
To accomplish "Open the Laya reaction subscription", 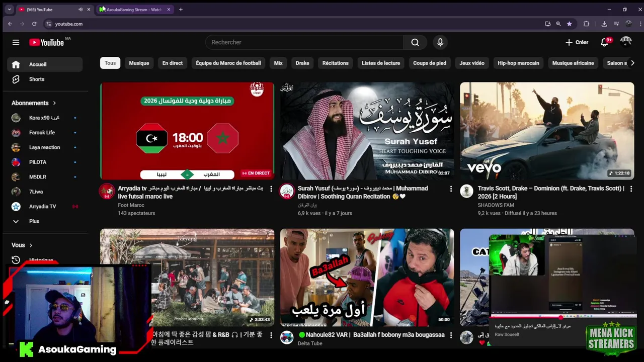I will pos(45,147).
